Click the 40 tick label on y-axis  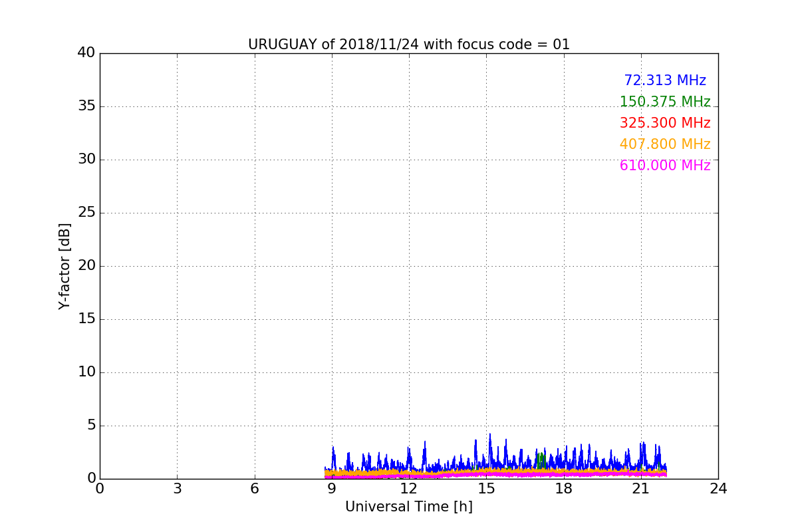coord(86,53)
